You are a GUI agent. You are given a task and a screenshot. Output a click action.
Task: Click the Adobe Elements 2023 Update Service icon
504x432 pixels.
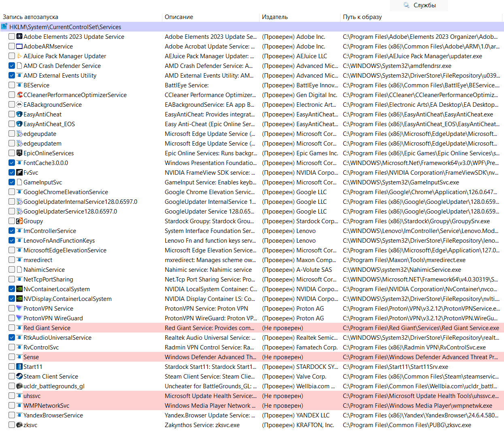[x=19, y=36]
